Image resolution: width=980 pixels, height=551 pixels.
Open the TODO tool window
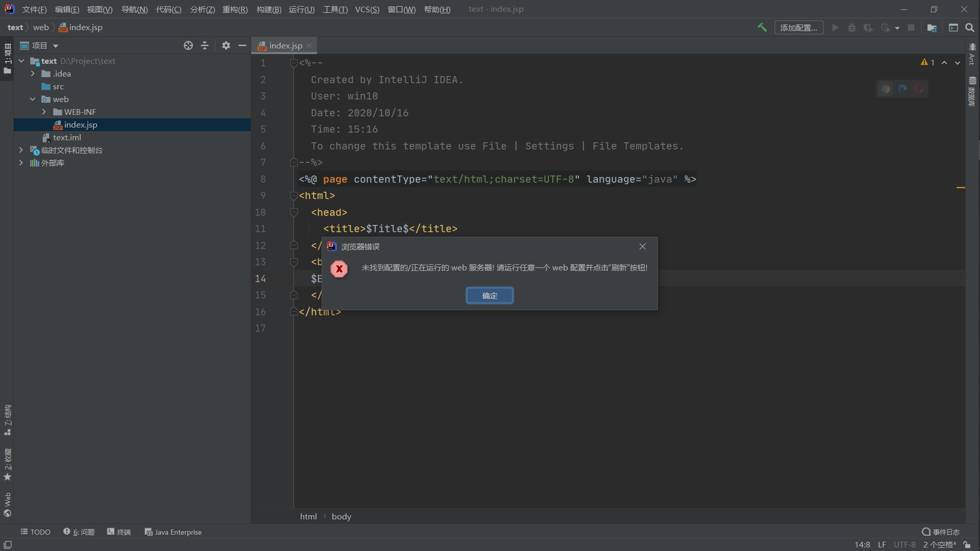[35, 532]
